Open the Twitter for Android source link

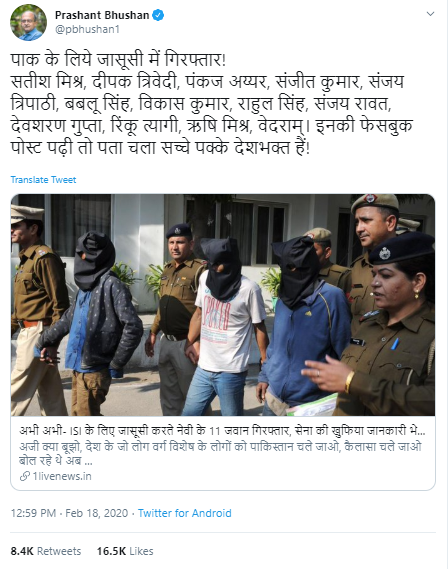pos(184,513)
